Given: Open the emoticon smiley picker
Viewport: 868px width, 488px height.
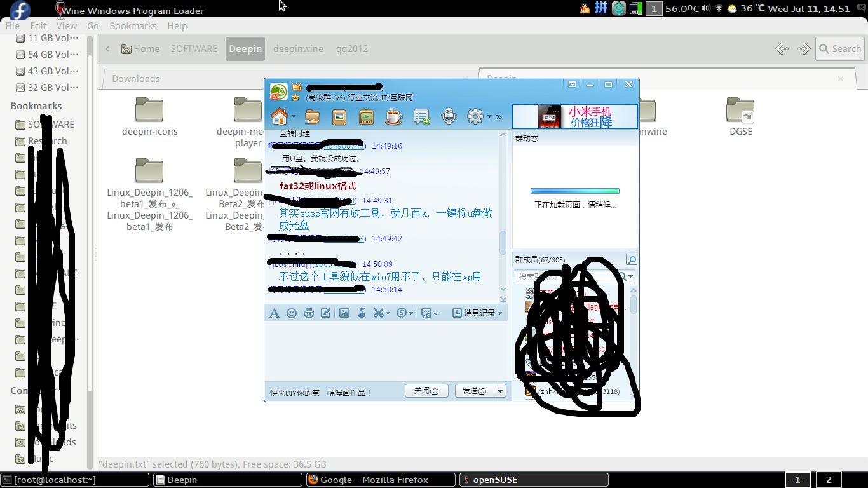Looking at the screenshot, I should pyautogui.click(x=292, y=313).
